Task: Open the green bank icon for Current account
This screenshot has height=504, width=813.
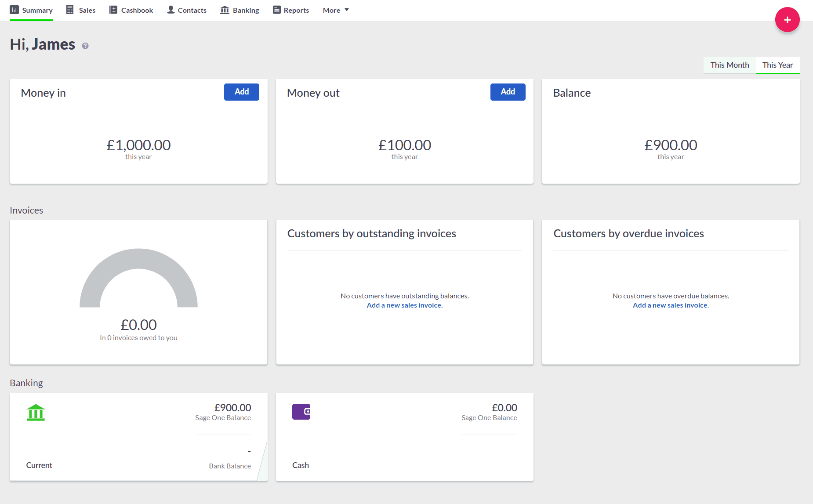Action: coord(36,412)
